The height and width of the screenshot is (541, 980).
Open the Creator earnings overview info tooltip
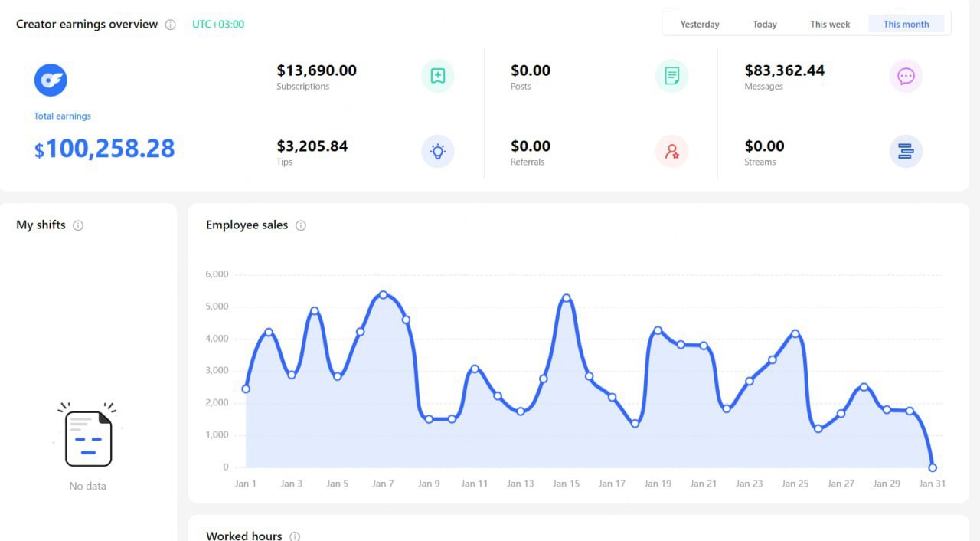[169, 24]
